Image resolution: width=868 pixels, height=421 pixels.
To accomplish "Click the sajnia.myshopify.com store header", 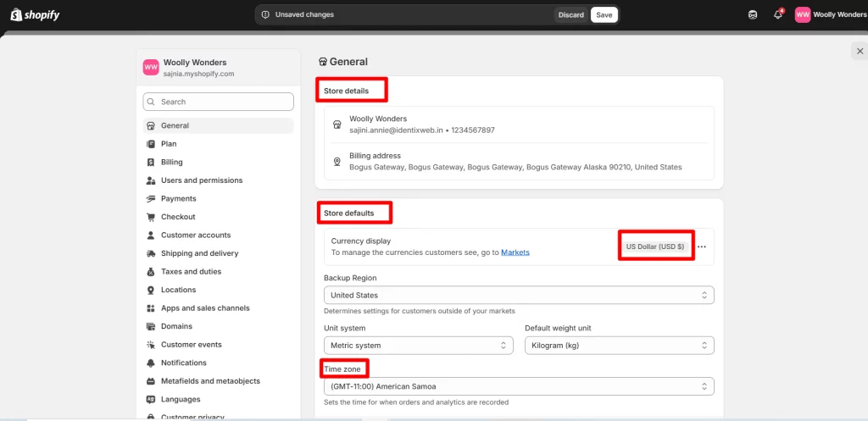I will (x=218, y=68).
